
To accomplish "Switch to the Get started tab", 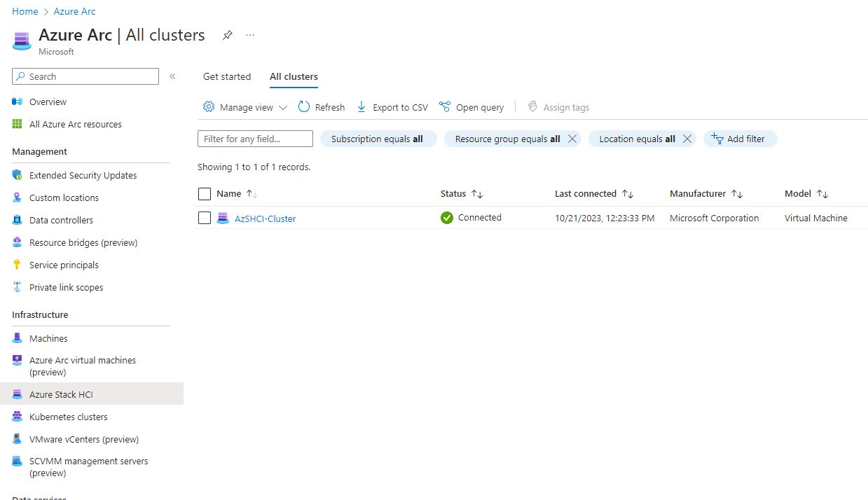I will click(227, 76).
